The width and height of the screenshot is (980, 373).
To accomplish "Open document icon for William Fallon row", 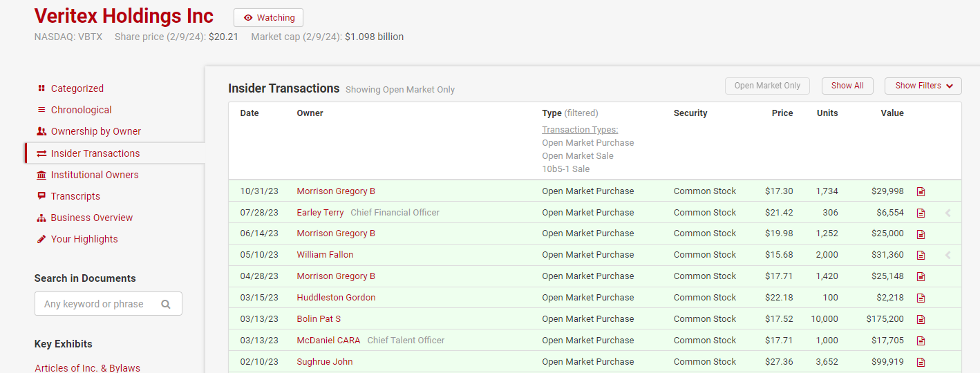I will [921, 256].
